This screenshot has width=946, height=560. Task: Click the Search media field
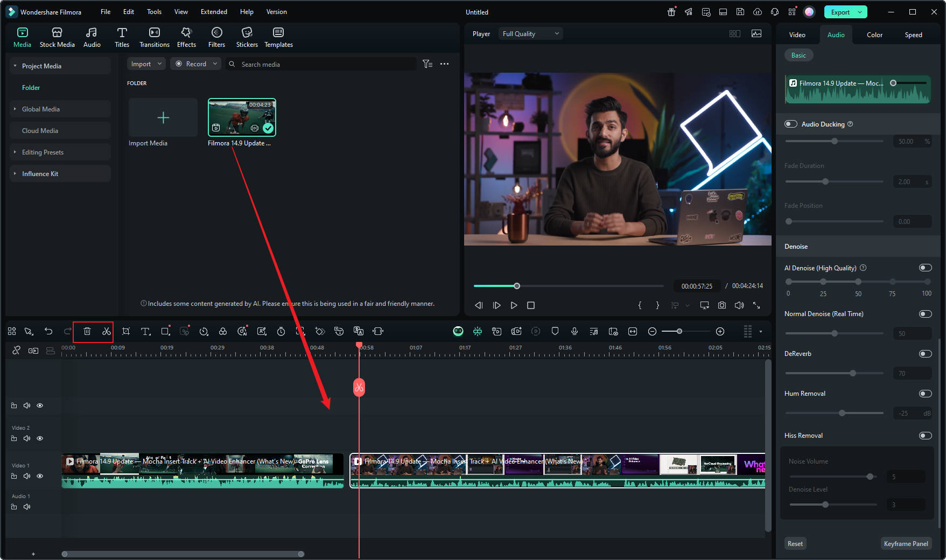point(321,64)
